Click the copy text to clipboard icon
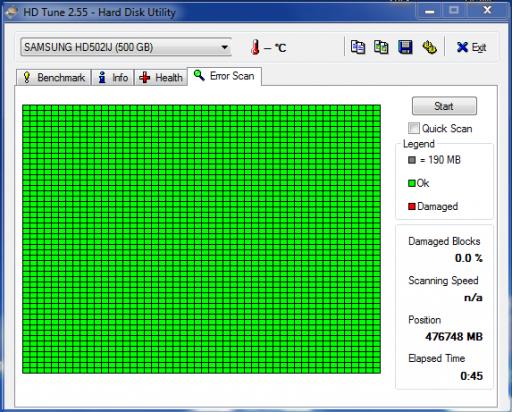 [x=358, y=47]
